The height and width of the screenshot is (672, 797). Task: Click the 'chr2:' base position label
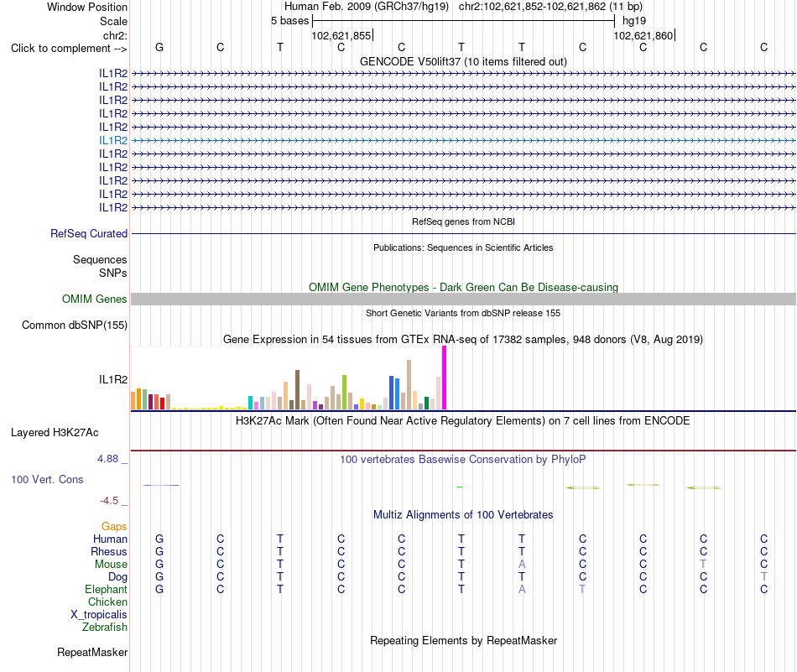pyautogui.click(x=116, y=35)
